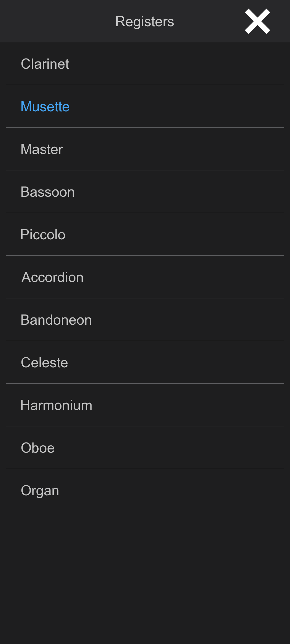Close the Registers panel with the X
290x644 pixels.
click(257, 21)
